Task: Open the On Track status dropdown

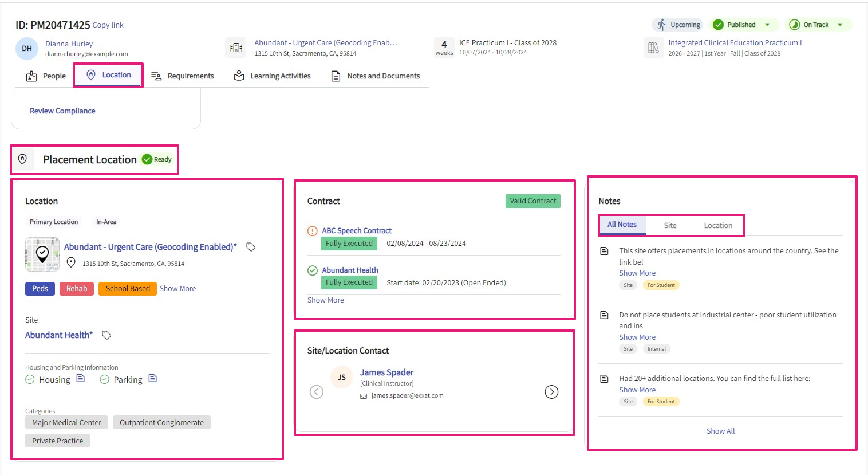Action: (840, 25)
